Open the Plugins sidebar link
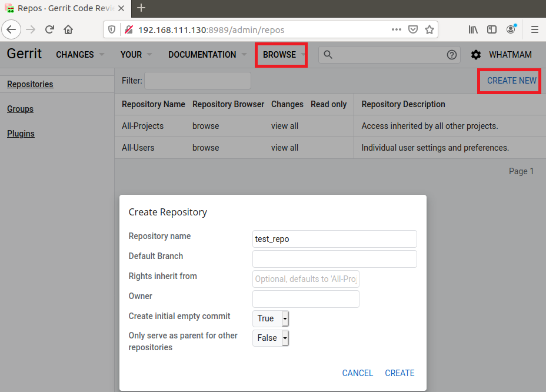 click(21, 134)
